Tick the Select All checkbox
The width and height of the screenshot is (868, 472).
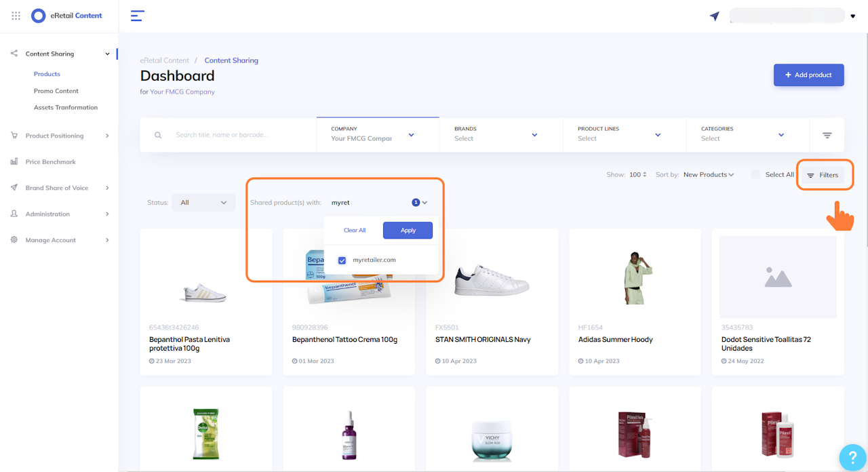coord(755,174)
